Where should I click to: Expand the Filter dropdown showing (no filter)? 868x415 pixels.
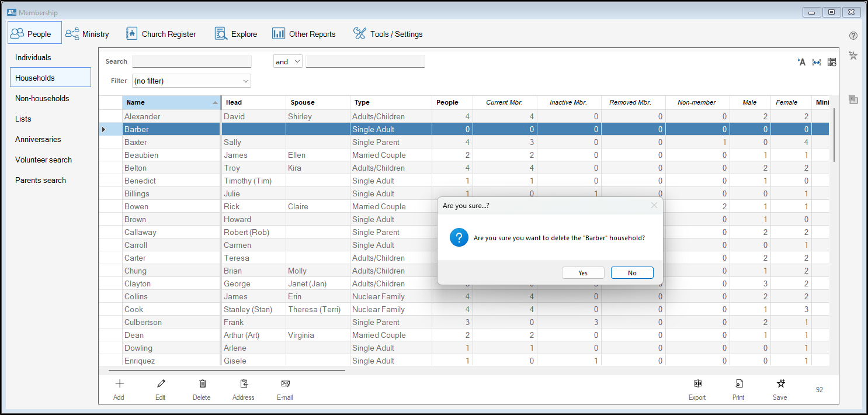click(192, 81)
